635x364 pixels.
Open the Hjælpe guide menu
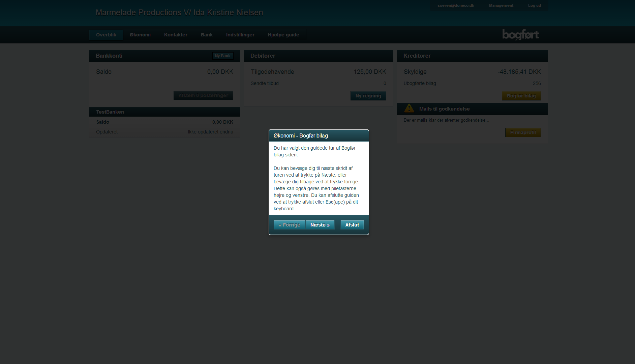tap(283, 35)
